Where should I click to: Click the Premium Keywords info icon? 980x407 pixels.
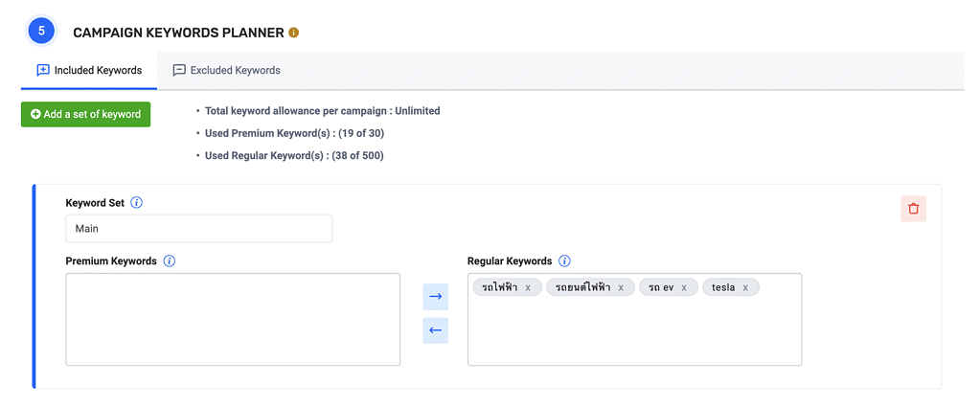coord(170,261)
